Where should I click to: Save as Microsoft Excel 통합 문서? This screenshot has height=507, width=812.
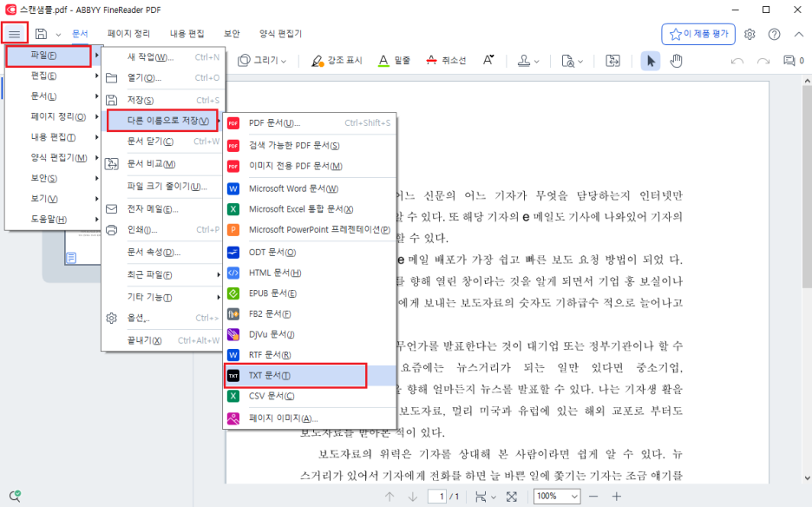(310, 209)
